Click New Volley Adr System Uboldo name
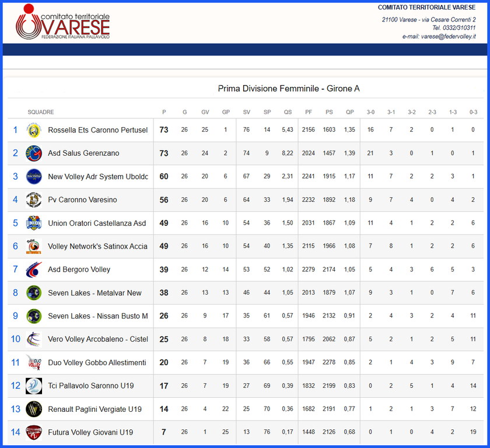Image resolution: width=490 pixels, height=448 pixels. 98,177
